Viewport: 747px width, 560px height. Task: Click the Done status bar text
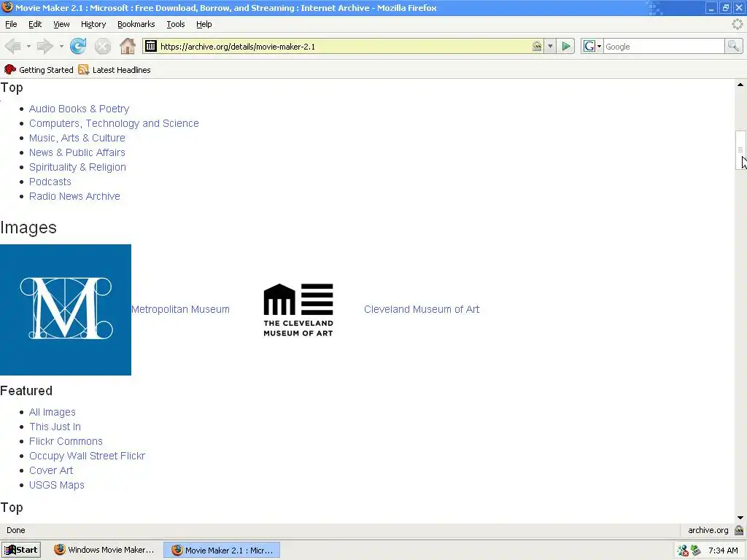(x=16, y=530)
